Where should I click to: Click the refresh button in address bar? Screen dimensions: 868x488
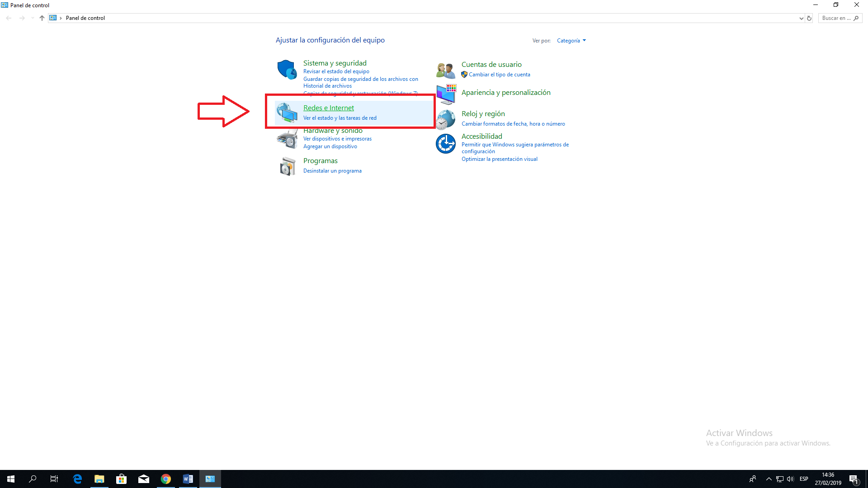(809, 19)
